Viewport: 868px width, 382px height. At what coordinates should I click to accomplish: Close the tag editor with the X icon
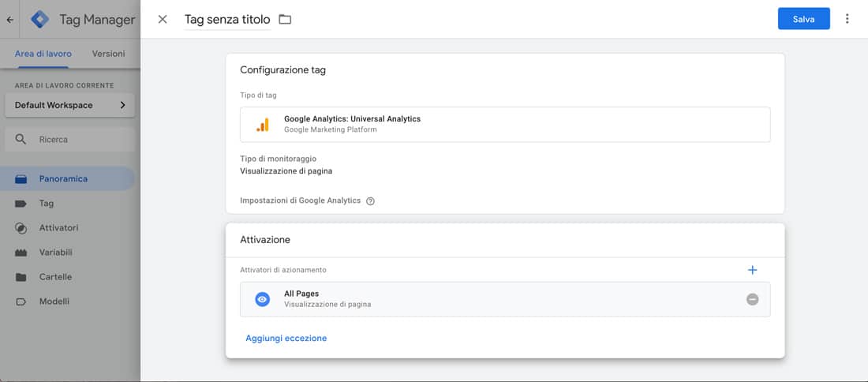pyautogui.click(x=163, y=20)
